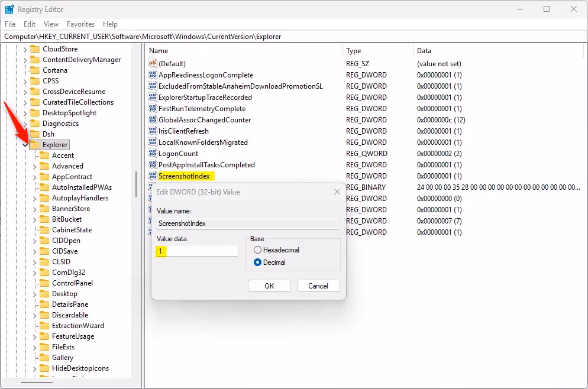This screenshot has height=389, width=588.
Task: Click the DWORD icon beside AppReadinessLogonComplete
Action: click(x=152, y=75)
